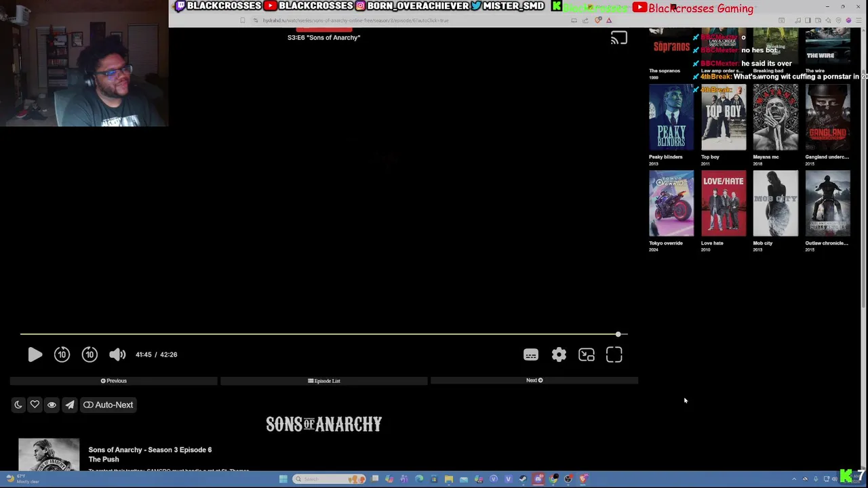Click the 'S3:E6 "Sons of Anarchy"' player title

pyautogui.click(x=323, y=37)
